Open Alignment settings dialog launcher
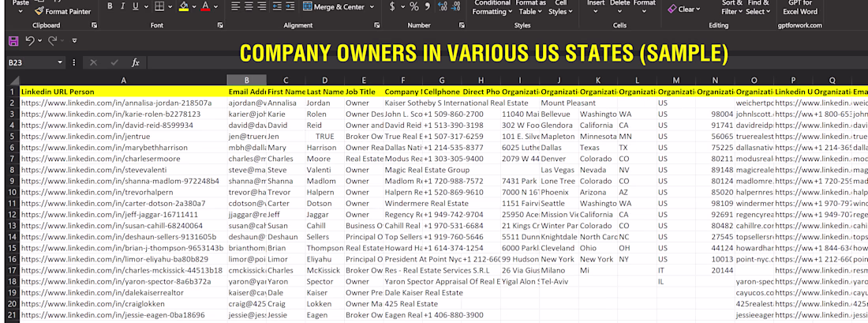 pos(377,25)
